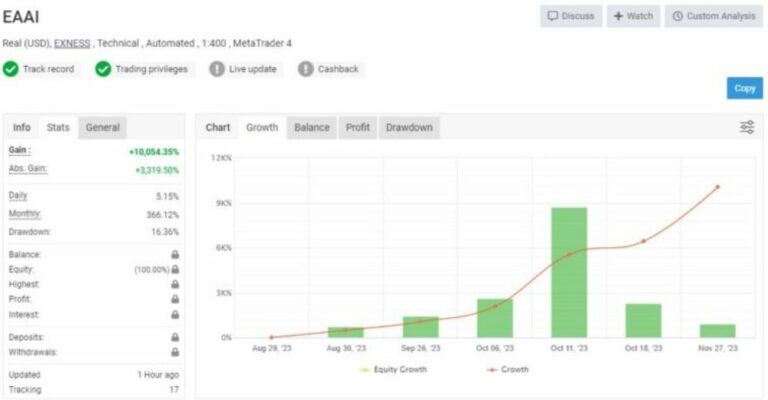
Task: Switch to the Balance chart tab
Action: [312, 127]
